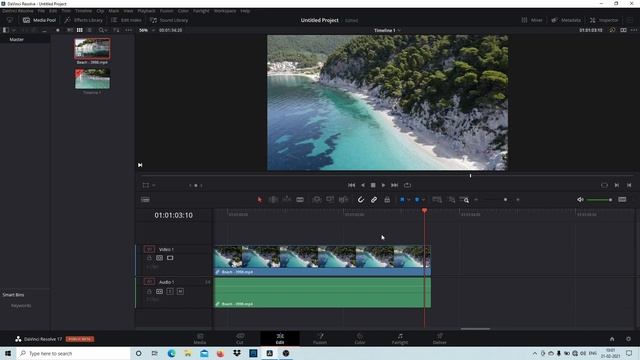
Task: Click the Detail Zoom icon
Action: point(451,200)
